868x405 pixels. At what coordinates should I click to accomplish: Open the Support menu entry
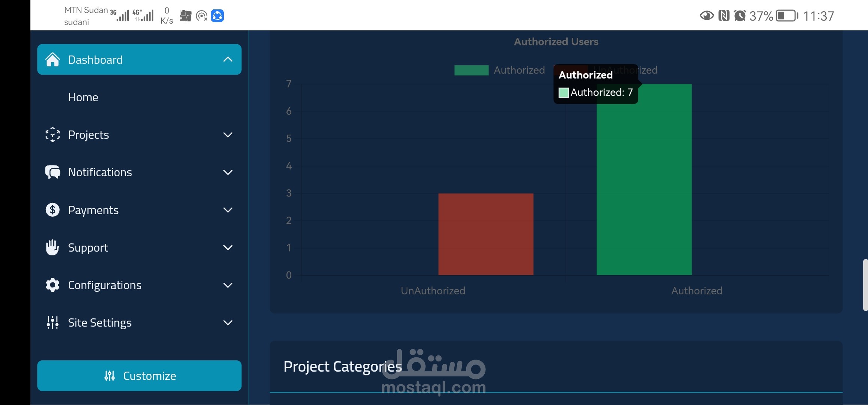click(x=88, y=247)
